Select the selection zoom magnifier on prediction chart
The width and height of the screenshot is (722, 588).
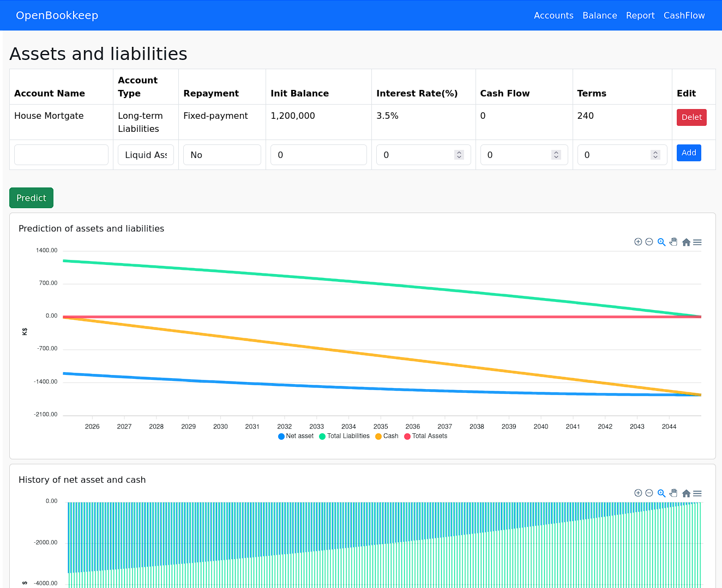[x=661, y=242]
